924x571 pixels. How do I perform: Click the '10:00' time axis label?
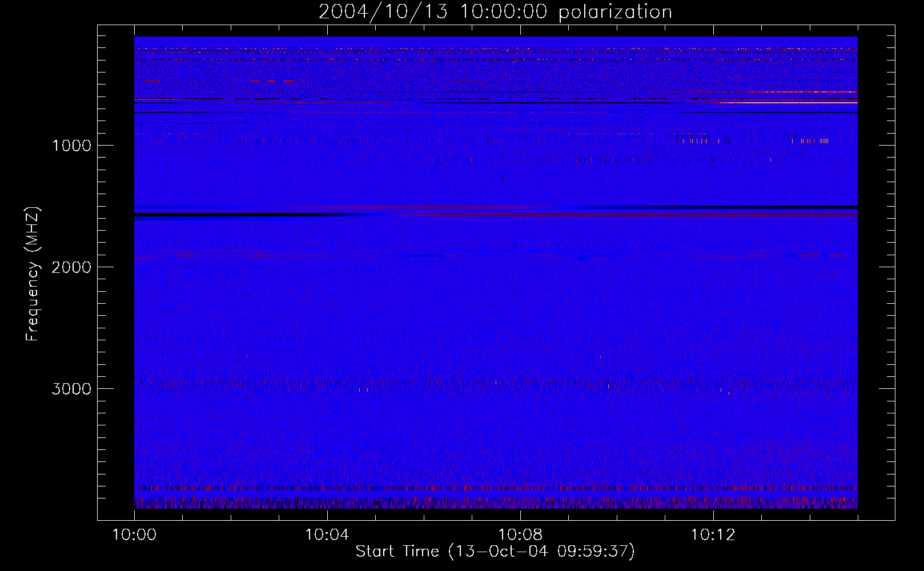coord(134,535)
